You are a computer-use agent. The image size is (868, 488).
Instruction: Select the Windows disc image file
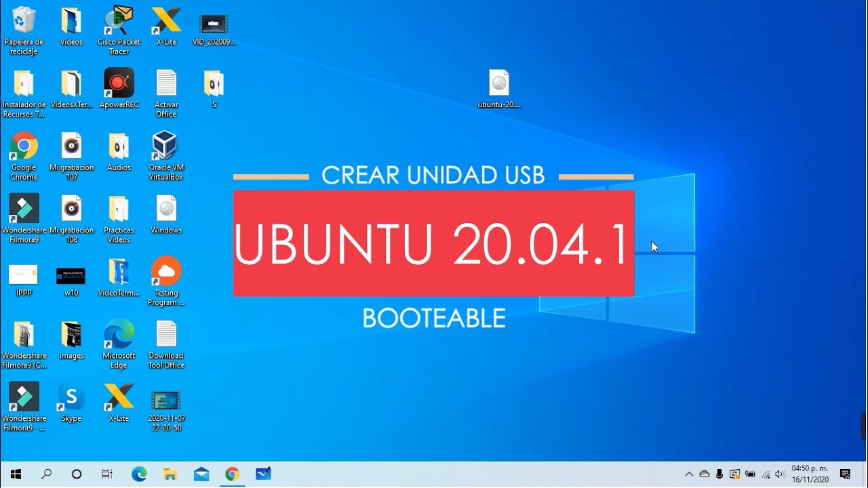pyautogui.click(x=166, y=215)
